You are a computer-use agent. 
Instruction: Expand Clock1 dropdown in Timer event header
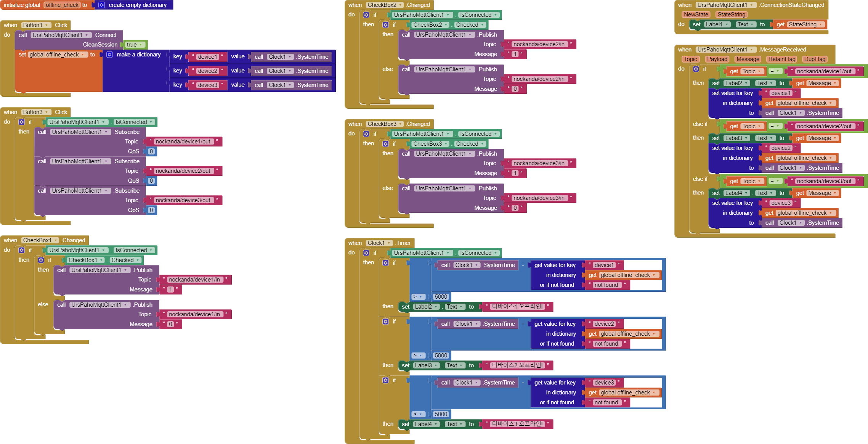[x=389, y=243]
